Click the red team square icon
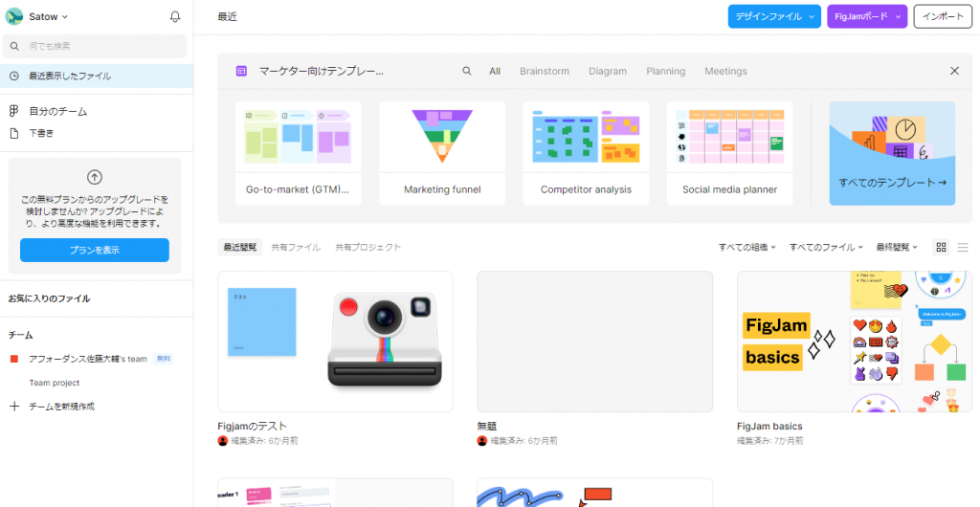Screen dimensions: 980x507 (x=14, y=359)
